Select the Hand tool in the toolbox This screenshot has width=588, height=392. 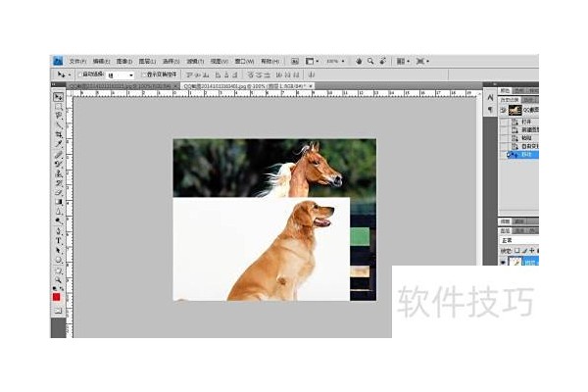click(58, 270)
